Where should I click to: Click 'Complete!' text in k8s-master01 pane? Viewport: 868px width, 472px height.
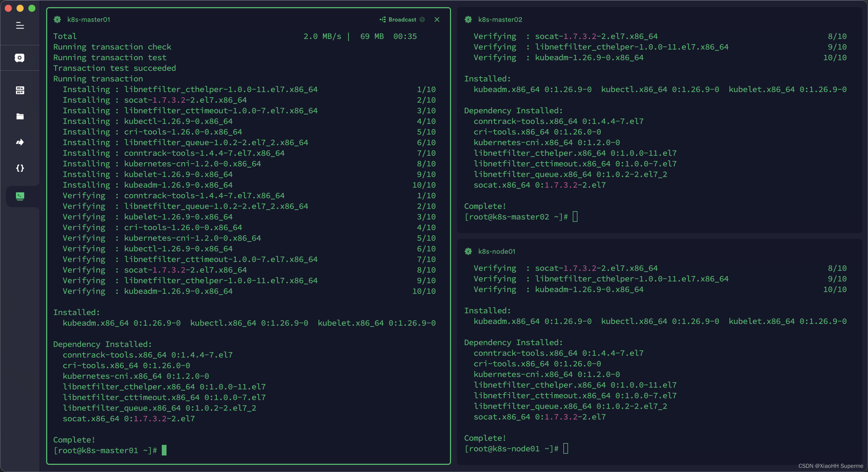tap(74, 440)
